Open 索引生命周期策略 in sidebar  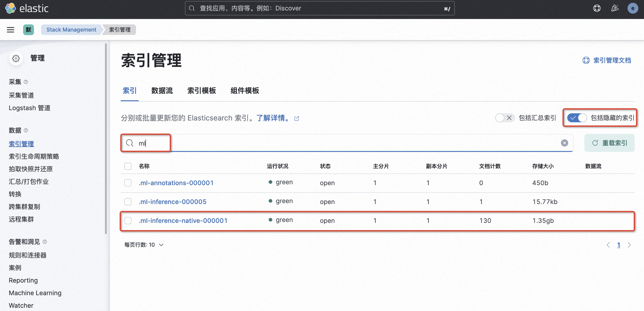click(x=34, y=157)
